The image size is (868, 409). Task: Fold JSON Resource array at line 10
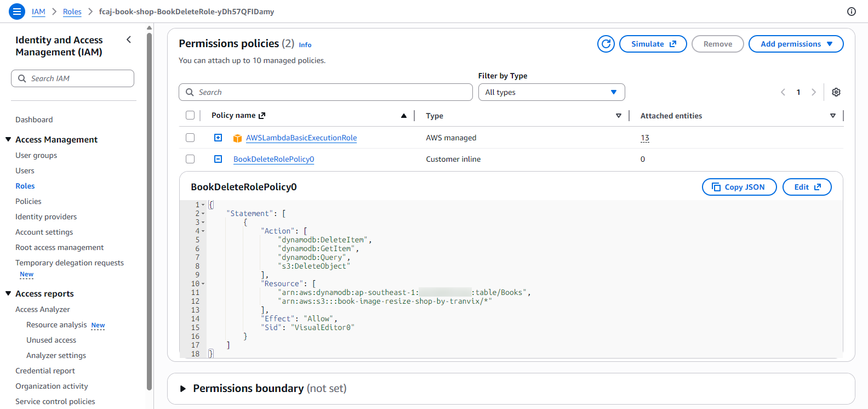click(203, 284)
